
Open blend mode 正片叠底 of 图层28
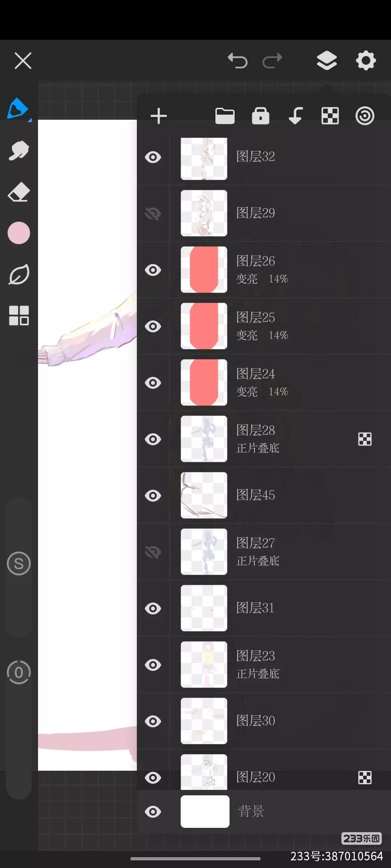click(x=258, y=448)
